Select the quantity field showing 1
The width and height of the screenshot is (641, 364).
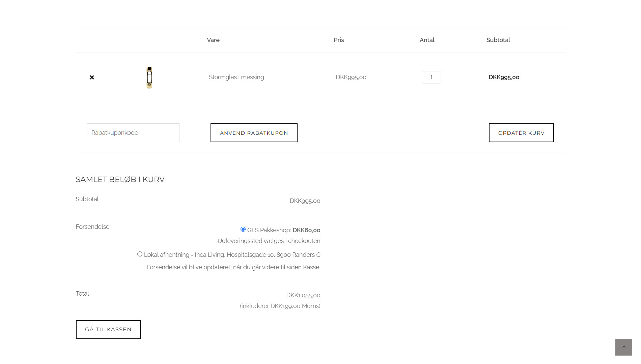(x=431, y=77)
